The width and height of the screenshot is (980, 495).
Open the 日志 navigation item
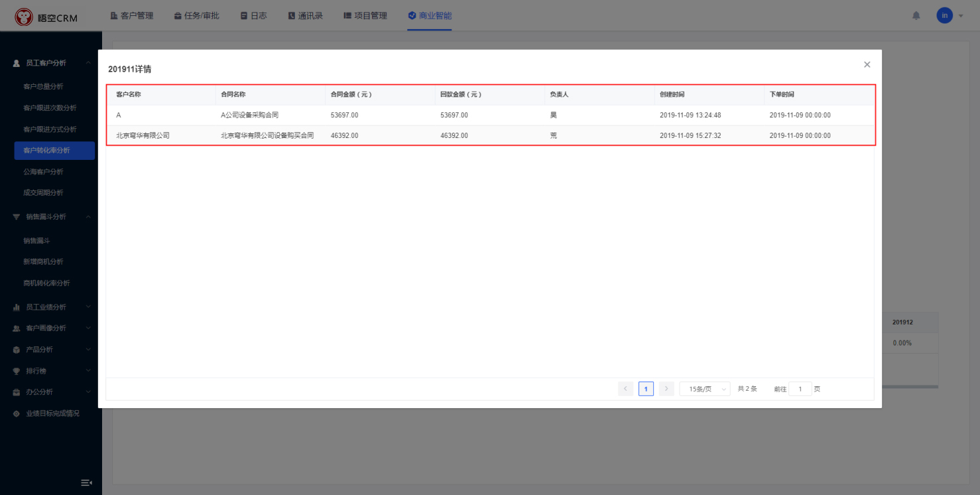[253, 15]
